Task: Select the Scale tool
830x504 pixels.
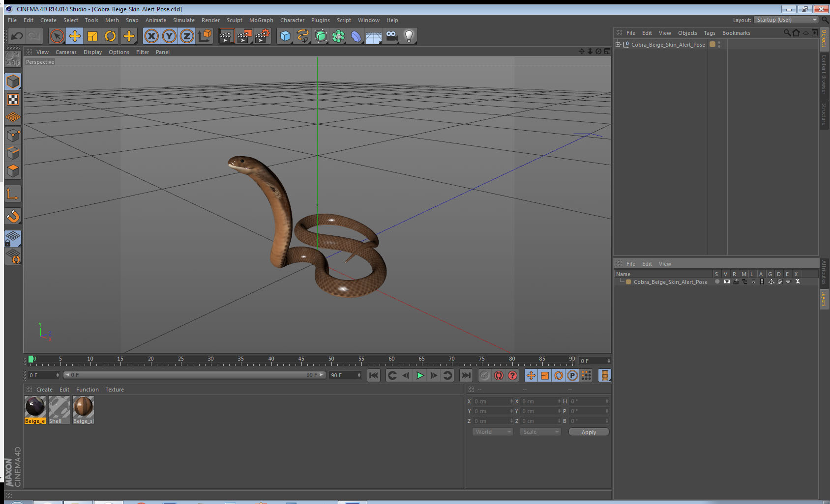Action: coord(92,36)
